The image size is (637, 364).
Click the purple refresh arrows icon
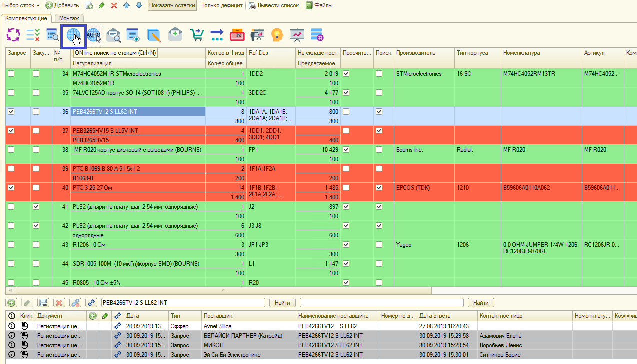pos(13,35)
